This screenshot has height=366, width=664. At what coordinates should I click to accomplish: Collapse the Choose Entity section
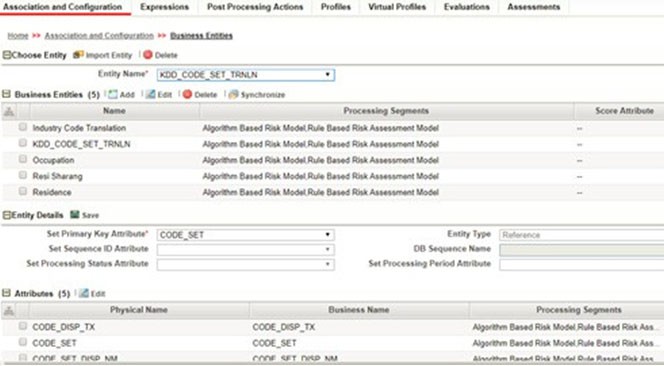pyautogui.click(x=6, y=55)
